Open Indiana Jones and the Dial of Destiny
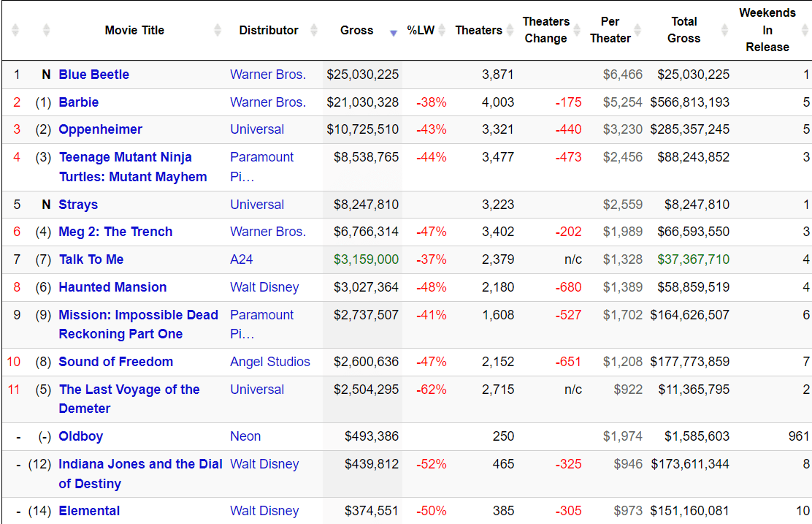812x524 pixels. [140, 474]
